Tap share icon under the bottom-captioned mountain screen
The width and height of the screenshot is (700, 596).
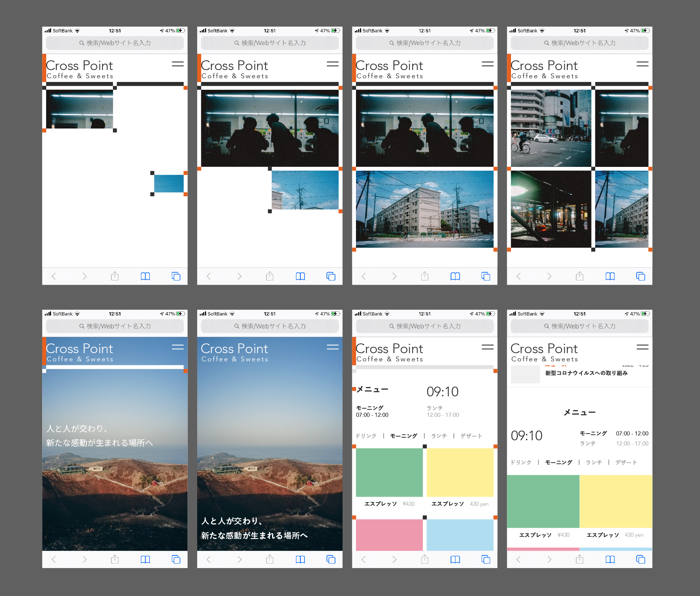(x=269, y=559)
